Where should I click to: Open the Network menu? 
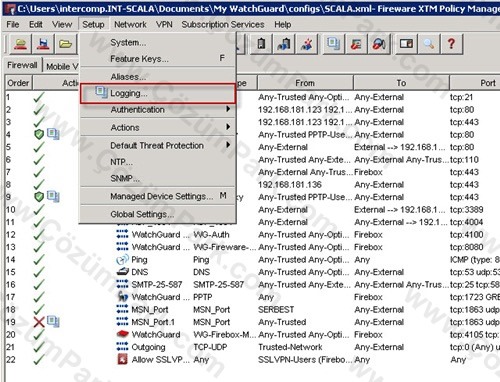pos(130,25)
